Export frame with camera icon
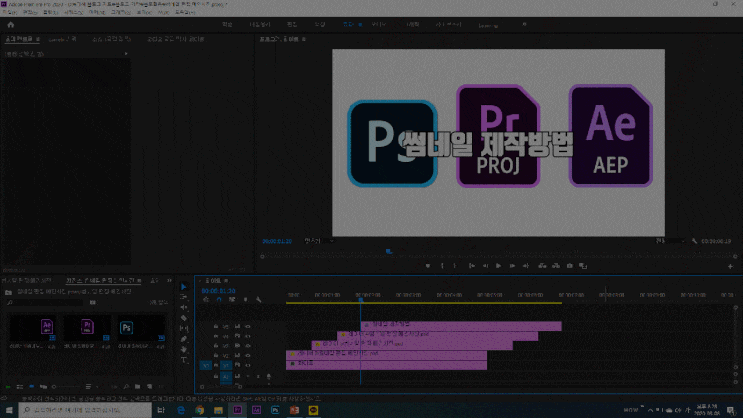 [570, 266]
